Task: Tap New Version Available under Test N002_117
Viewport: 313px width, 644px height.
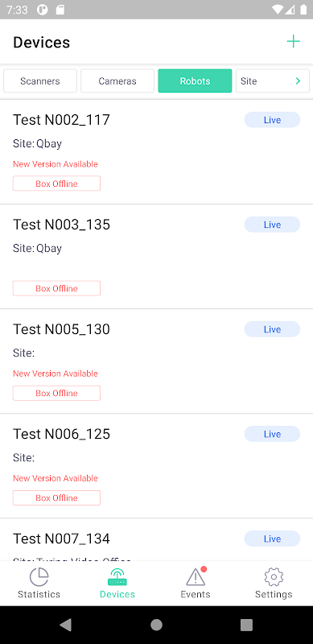Action: 56,164
